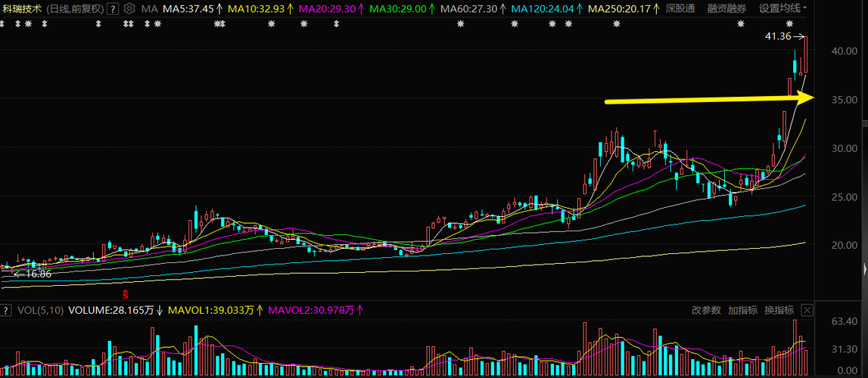This screenshot has width=868, height=378.
Task: Click the info star marker above the 41.36 peak
Action: click(790, 23)
